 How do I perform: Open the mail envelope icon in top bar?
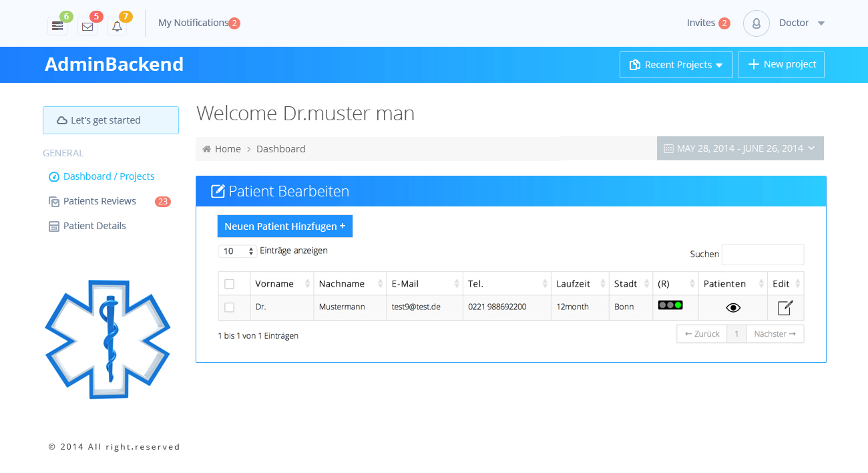[x=87, y=26]
